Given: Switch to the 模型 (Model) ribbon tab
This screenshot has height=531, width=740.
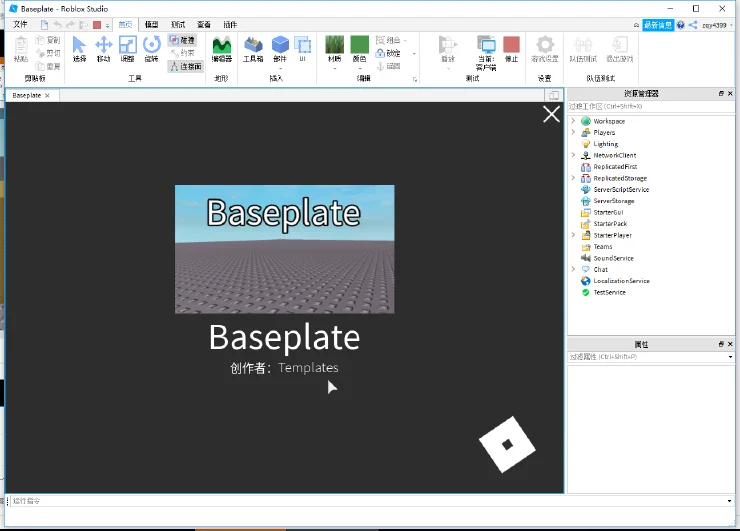Looking at the screenshot, I should [151, 25].
